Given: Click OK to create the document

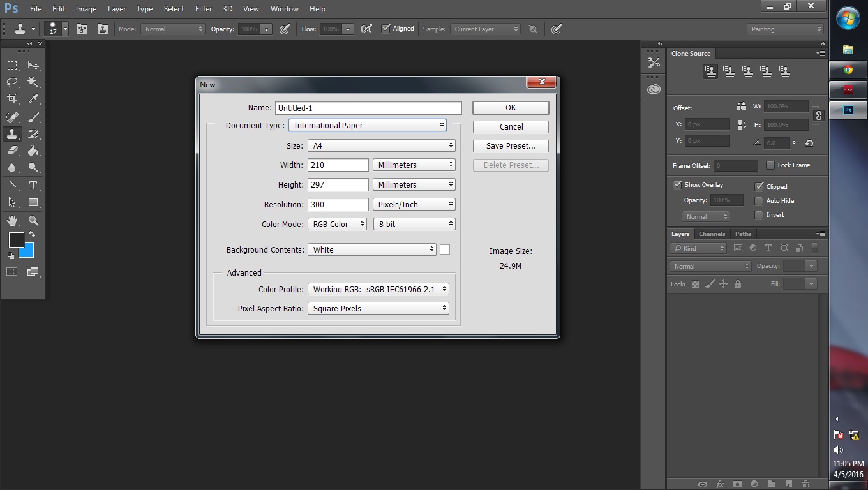Looking at the screenshot, I should pyautogui.click(x=511, y=108).
